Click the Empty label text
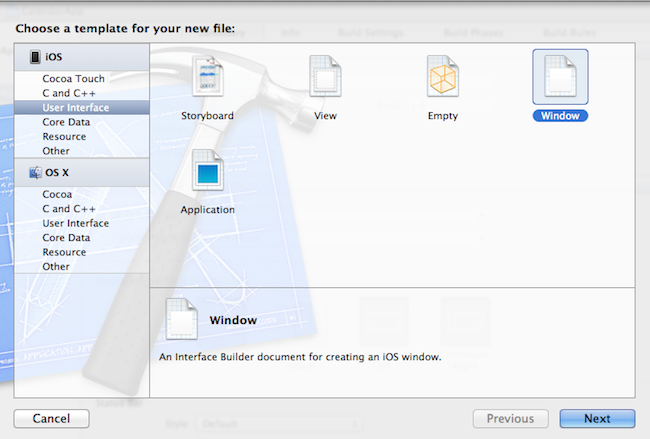The height and width of the screenshot is (439, 650). click(x=443, y=116)
